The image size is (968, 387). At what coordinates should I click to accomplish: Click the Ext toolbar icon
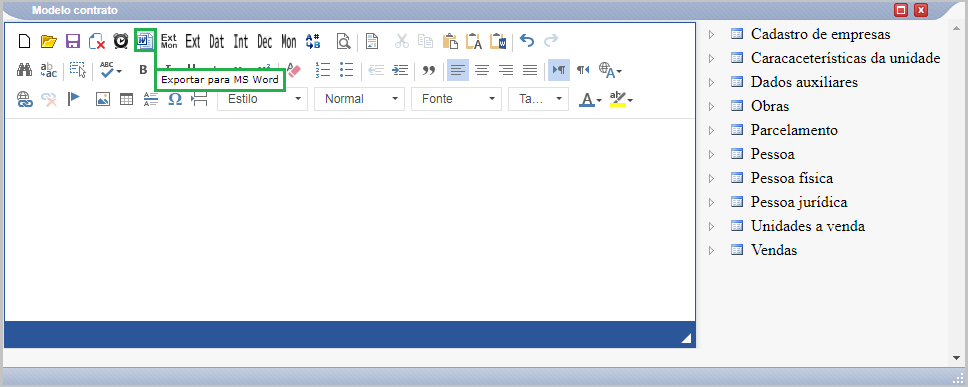pos(193,41)
